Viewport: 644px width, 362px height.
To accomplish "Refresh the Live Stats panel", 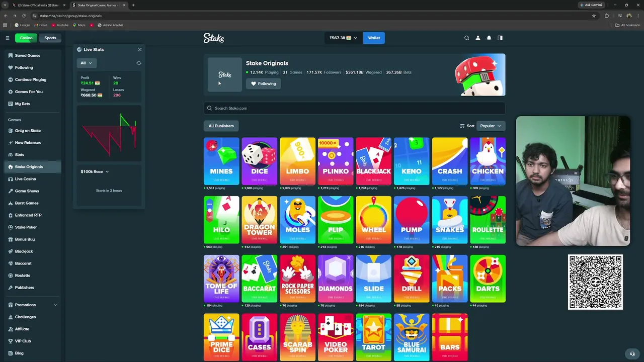I will [x=139, y=63].
